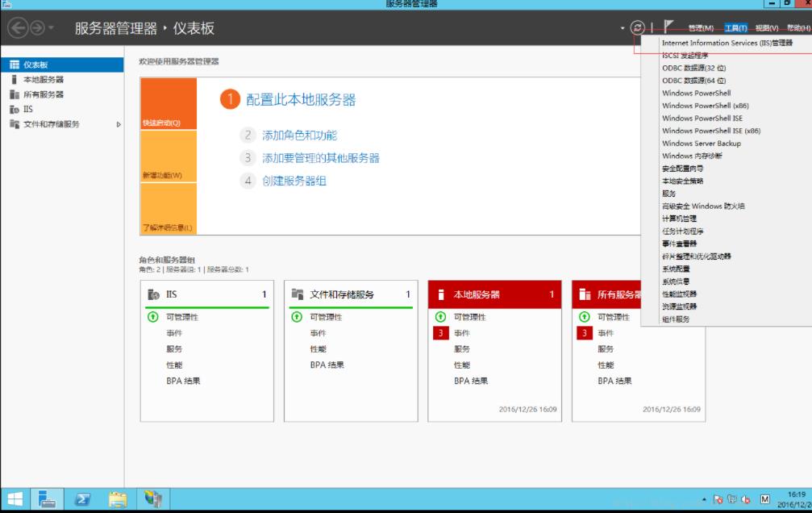Click the 添加角色和功能 link

coord(299,136)
